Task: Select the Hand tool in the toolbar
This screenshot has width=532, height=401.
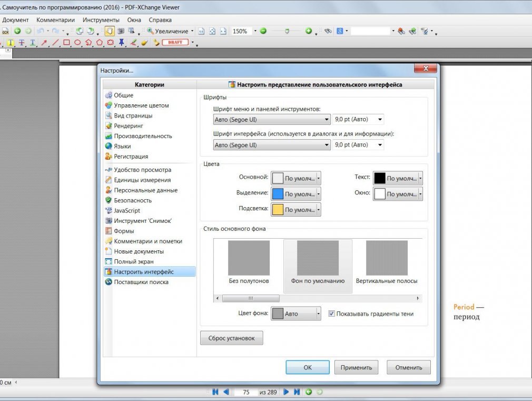Action: coord(109,31)
